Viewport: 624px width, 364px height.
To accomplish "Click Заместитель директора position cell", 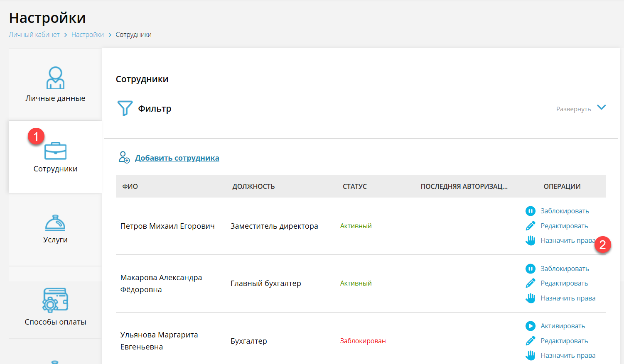I will (274, 226).
